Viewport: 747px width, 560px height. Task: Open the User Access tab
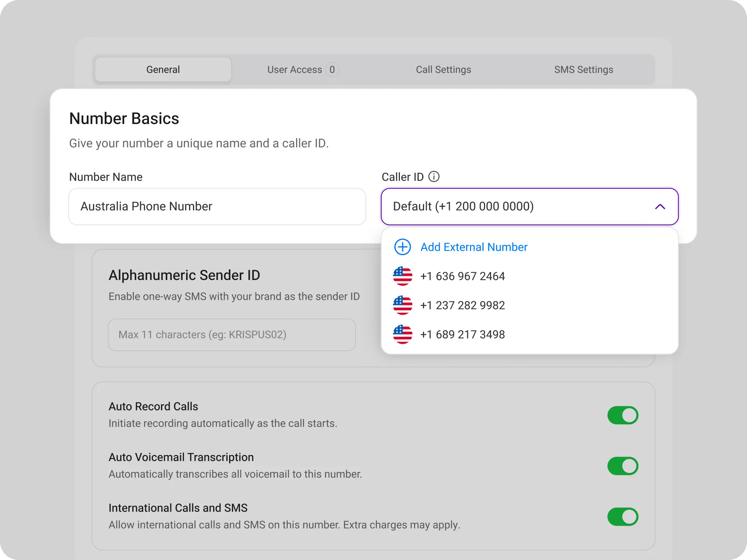click(303, 70)
